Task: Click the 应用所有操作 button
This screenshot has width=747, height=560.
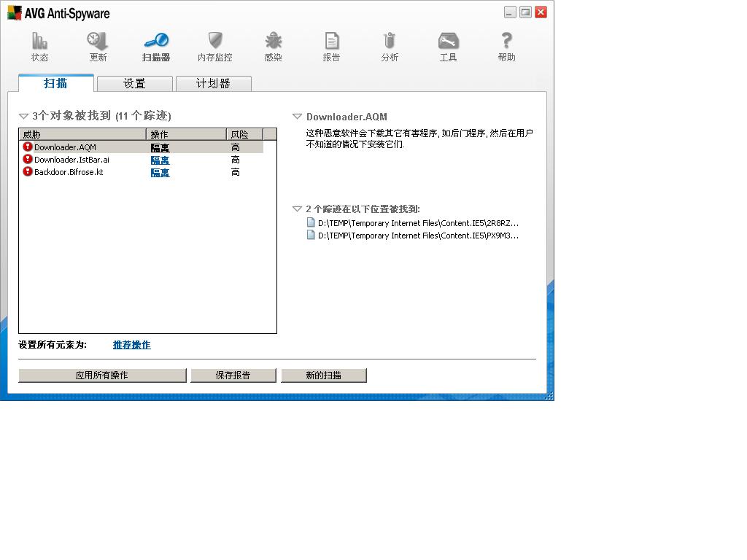Action: 102,376
